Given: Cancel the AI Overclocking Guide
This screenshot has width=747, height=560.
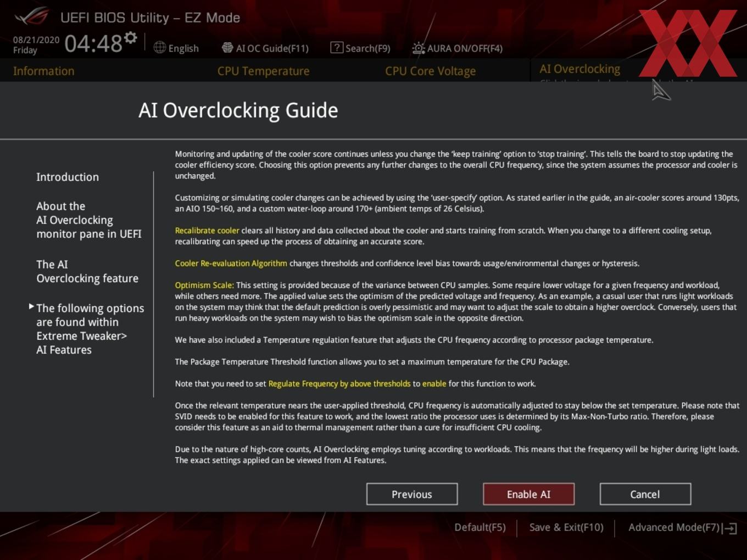Looking at the screenshot, I should [645, 494].
